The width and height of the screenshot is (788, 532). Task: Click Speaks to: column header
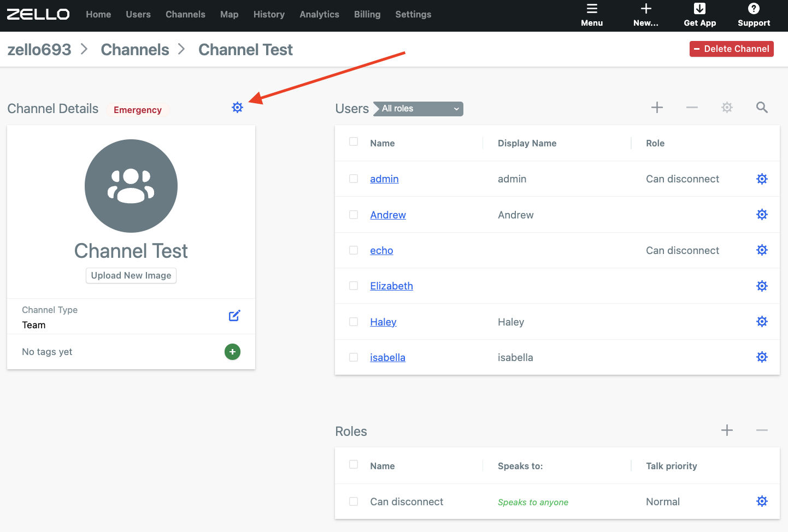tap(520, 466)
